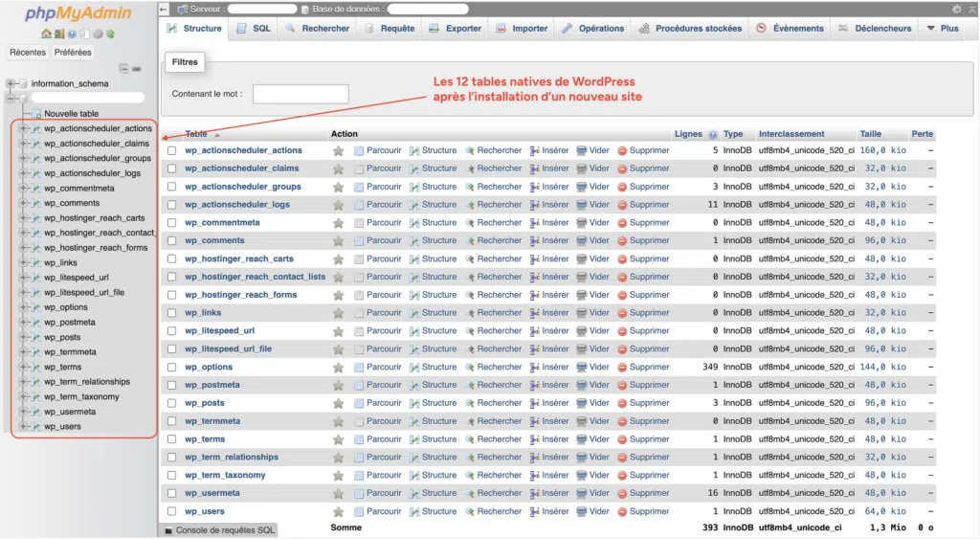The height and width of the screenshot is (539, 980).
Task: Click the Contenant le mot filter field
Action: (301, 95)
